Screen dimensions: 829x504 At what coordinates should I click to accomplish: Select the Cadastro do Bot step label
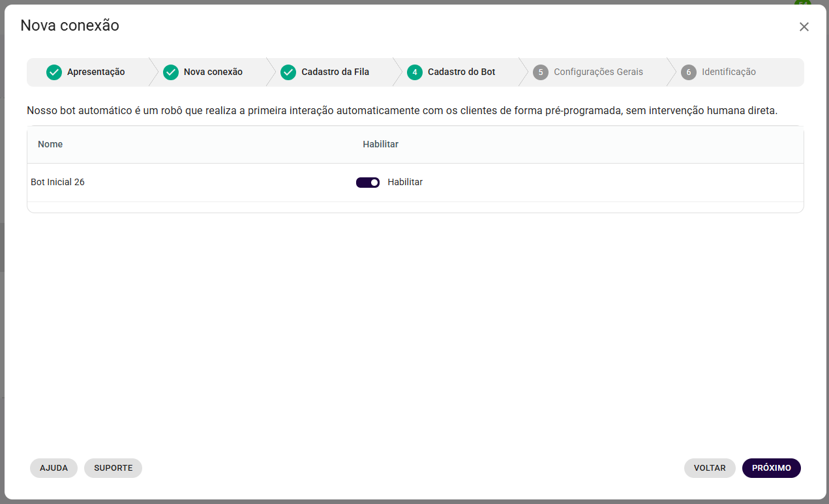461,72
